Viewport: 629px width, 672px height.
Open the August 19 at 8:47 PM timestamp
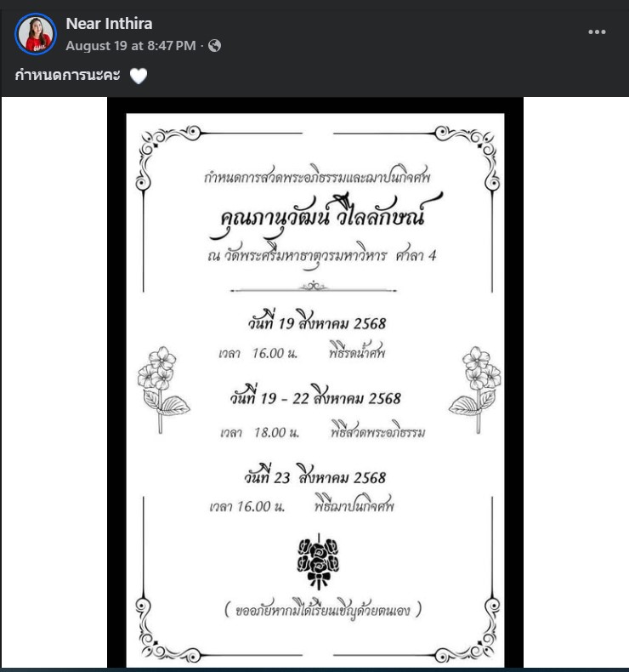pos(131,46)
